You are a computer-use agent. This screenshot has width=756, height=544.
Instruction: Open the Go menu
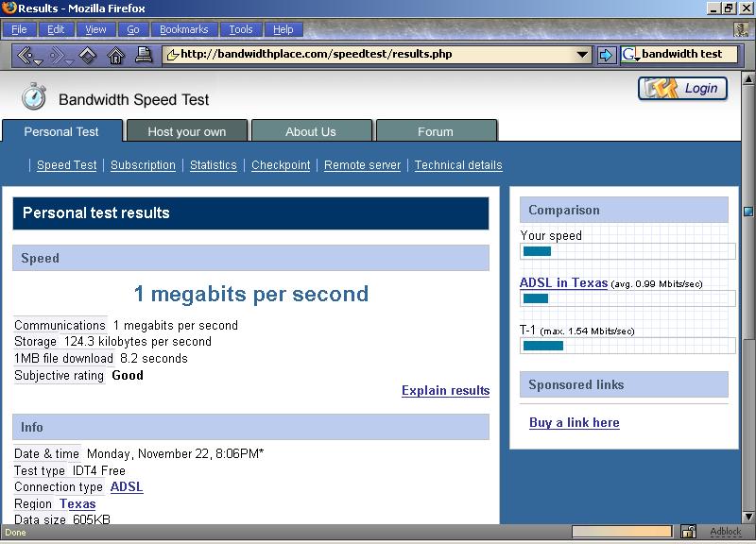point(133,29)
